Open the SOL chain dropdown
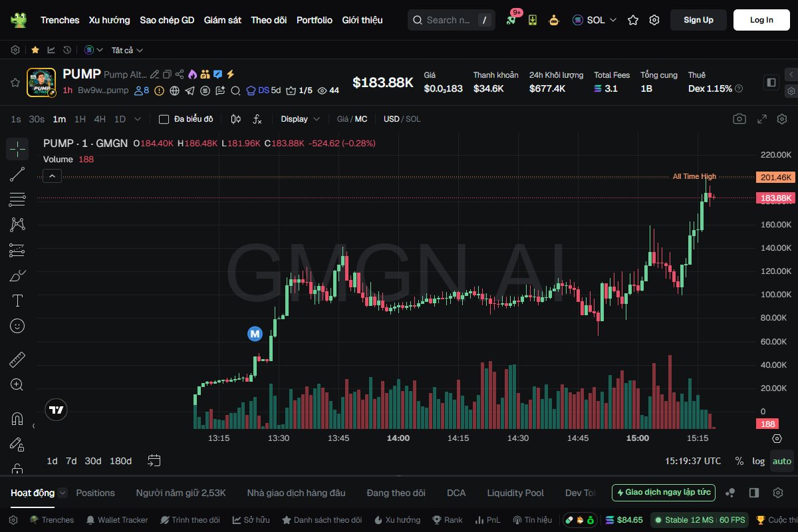798x532 pixels. [x=595, y=20]
